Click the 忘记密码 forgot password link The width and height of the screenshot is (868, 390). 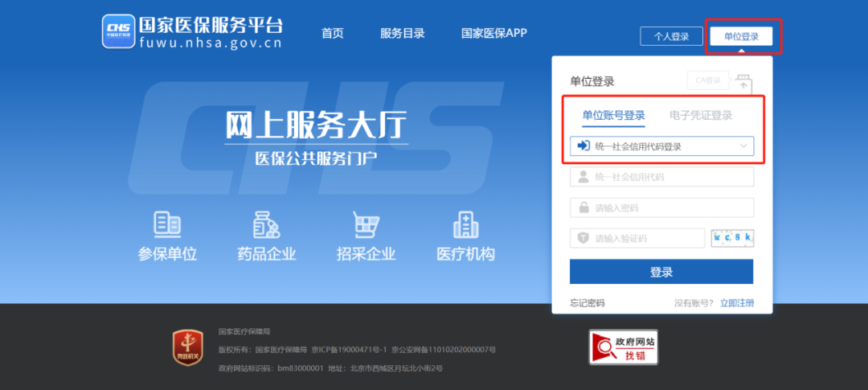(x=587, y=303)
